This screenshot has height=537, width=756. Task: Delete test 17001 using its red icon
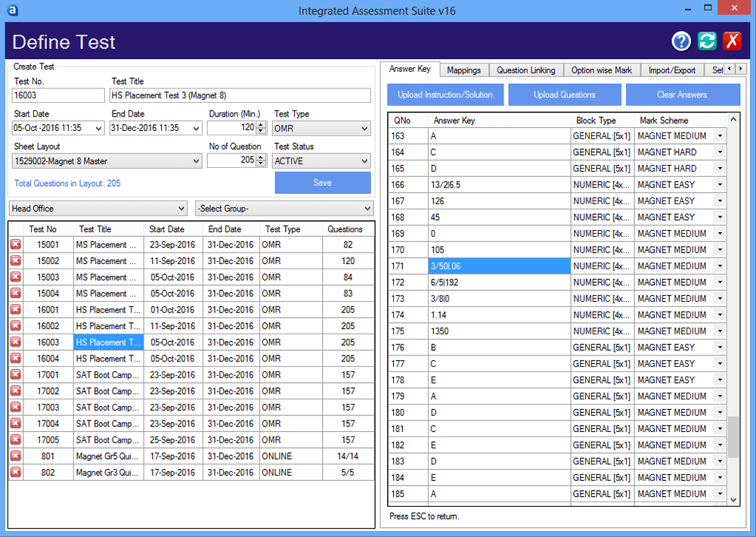coord(16,375)
